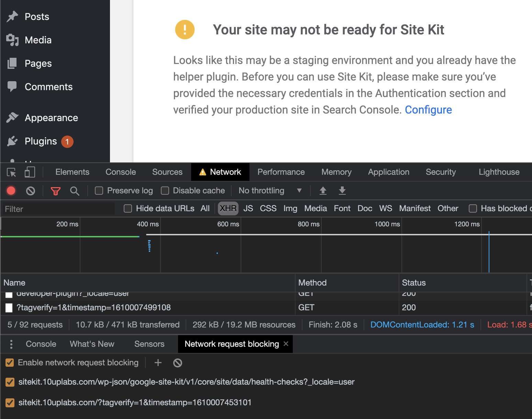This screenshot has width=532, height=419.
Task: Switch to the Console tab in DevTools
Action: 121,172
